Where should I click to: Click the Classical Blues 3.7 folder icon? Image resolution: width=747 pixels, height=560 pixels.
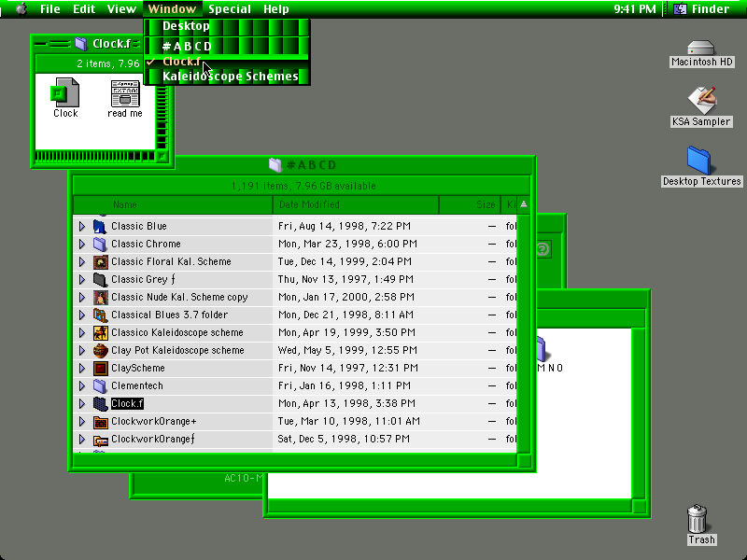100,315
